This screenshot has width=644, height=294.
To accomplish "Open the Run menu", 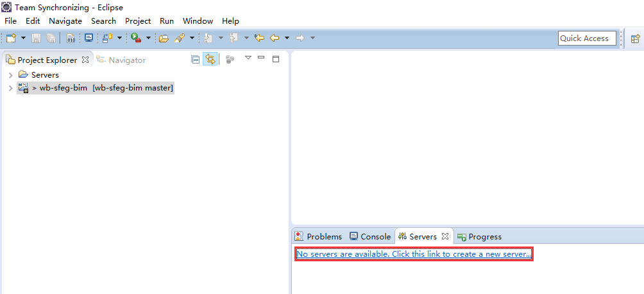I will pyautogui.click(x=167, y=21).
